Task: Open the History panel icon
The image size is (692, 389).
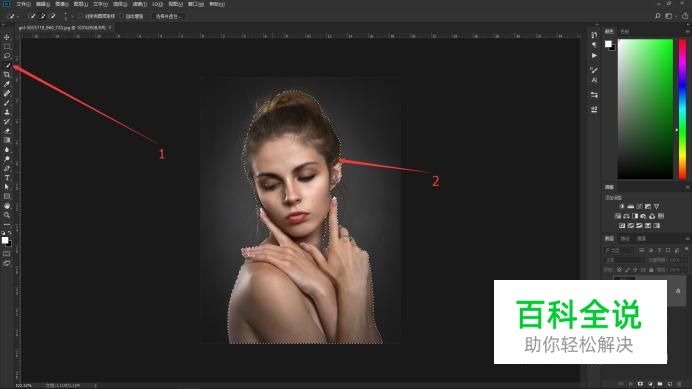Action: click(x=594, y=35)
